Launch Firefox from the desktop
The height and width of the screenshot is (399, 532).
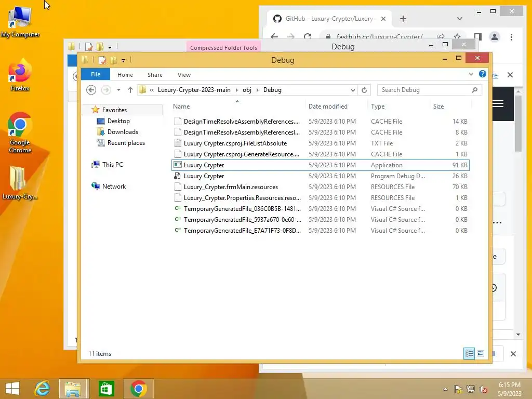(20, 75)
